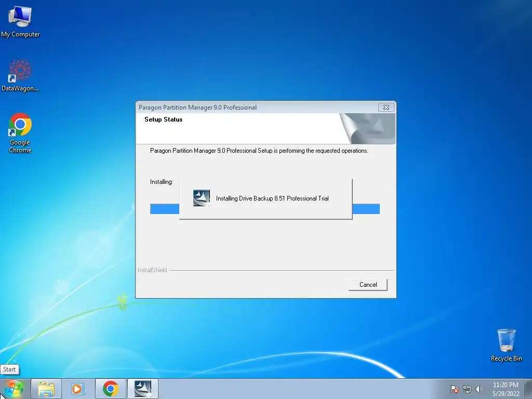Click the blue installation progress bar

[265, 209]
